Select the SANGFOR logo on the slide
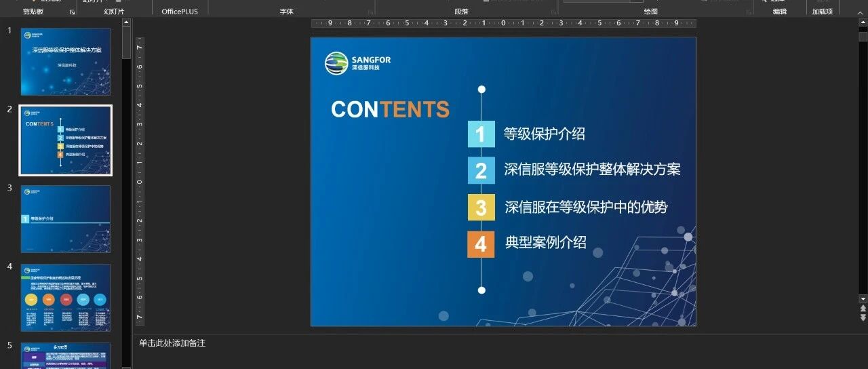 point(358,64)
